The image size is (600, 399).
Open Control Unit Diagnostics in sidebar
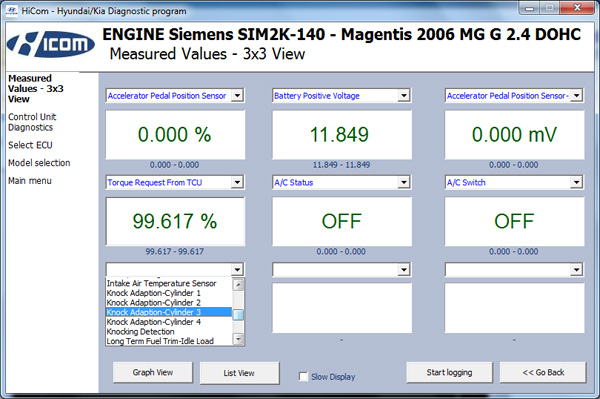(x=32, y=122)
